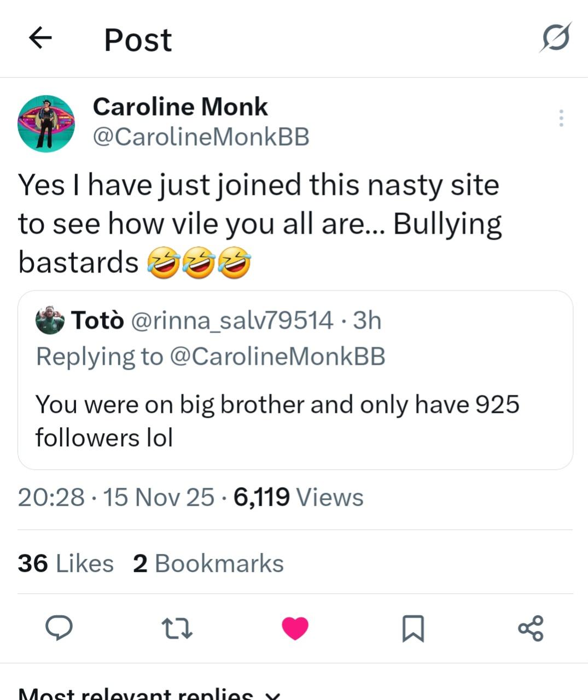
Task: View the 36 Likes list
Action: (66, 563)
